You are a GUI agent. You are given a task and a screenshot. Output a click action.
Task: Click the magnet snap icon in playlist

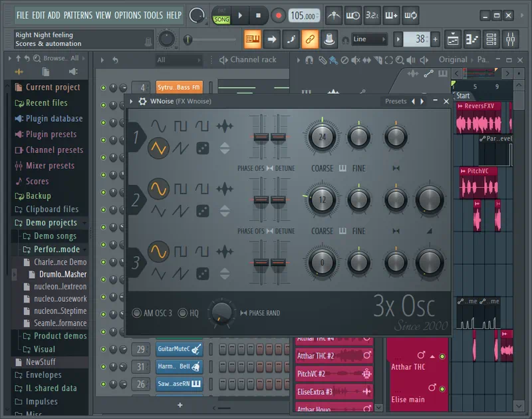pyautogui.click(x=309, y=60)
